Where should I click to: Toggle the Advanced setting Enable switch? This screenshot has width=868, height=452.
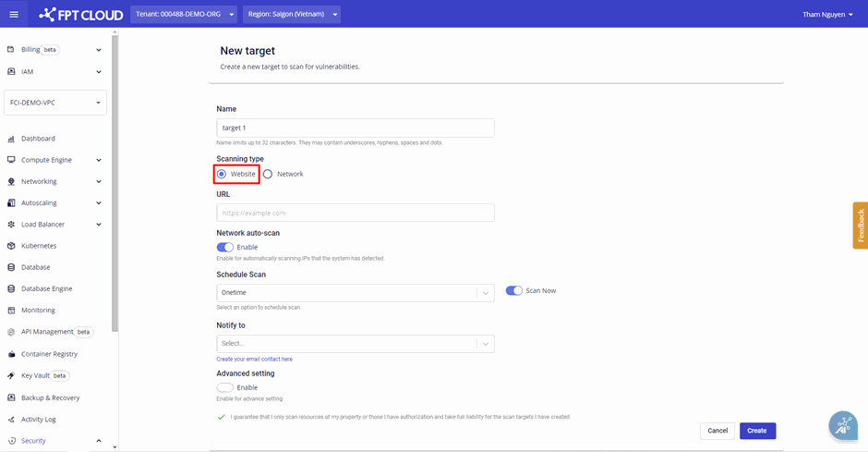pyautogui.click(x=224, y=387)
